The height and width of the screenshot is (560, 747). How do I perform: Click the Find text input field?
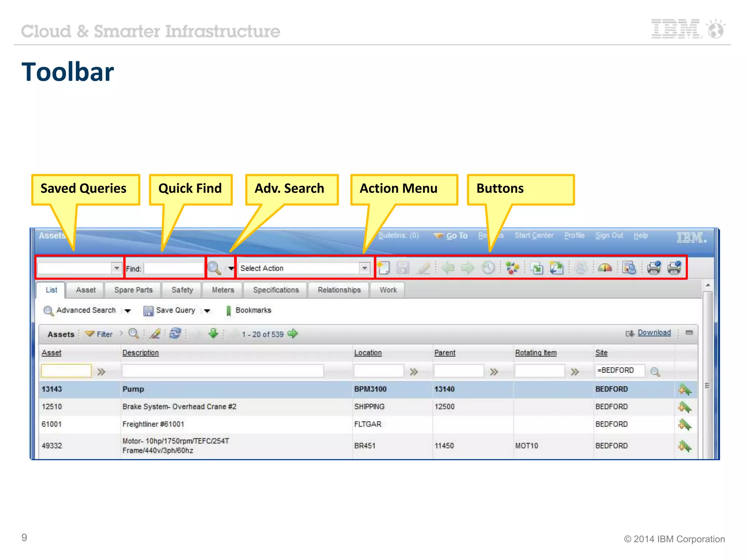(x=174, y=269)
